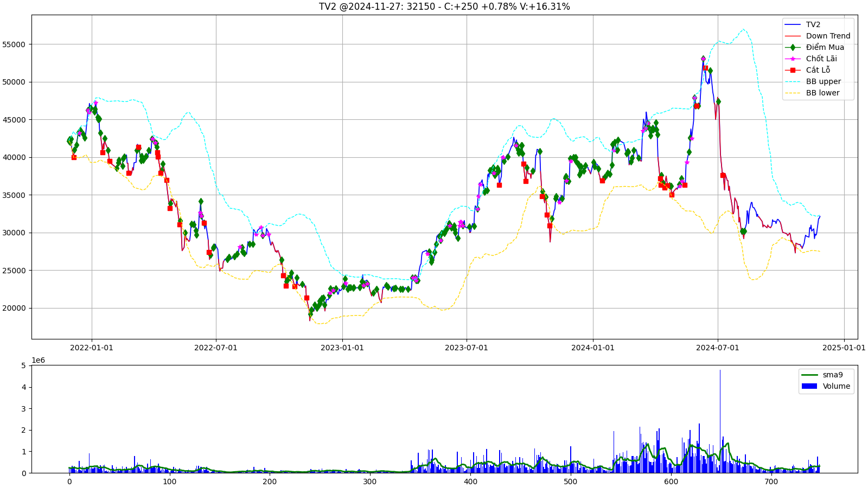
Task: Click the 2023-07-01 date label
Action: pos(467,348)
